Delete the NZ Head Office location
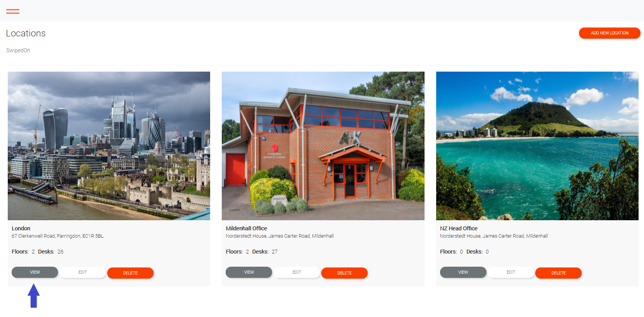The width and height of the screenshot is (644, 317). click(558, 273)
